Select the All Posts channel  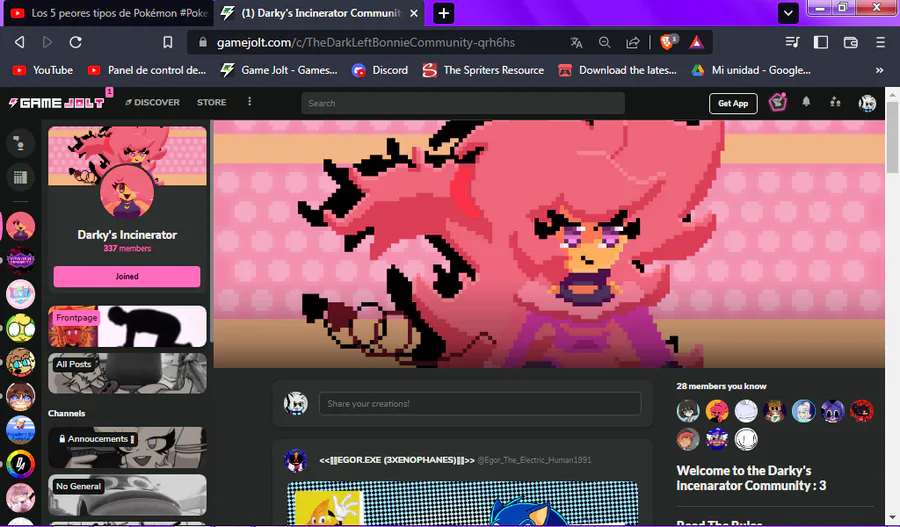[127, 373]
